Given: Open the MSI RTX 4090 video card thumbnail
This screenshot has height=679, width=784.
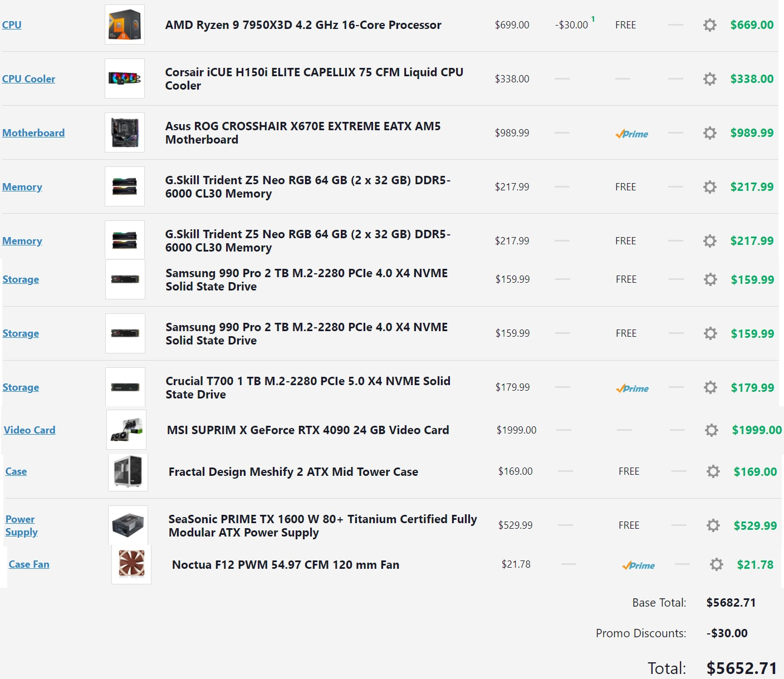Looking at the screenshot, I should (126, 430).
